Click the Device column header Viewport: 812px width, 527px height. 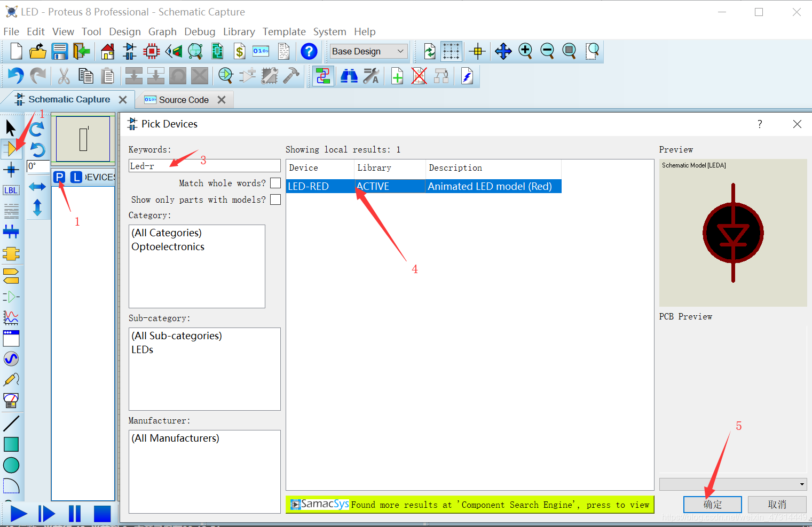tap(320, 168)
